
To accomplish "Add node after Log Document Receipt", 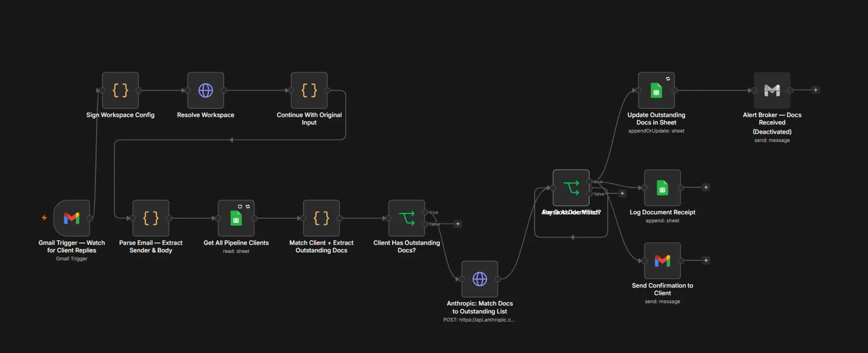I will 706,187.
